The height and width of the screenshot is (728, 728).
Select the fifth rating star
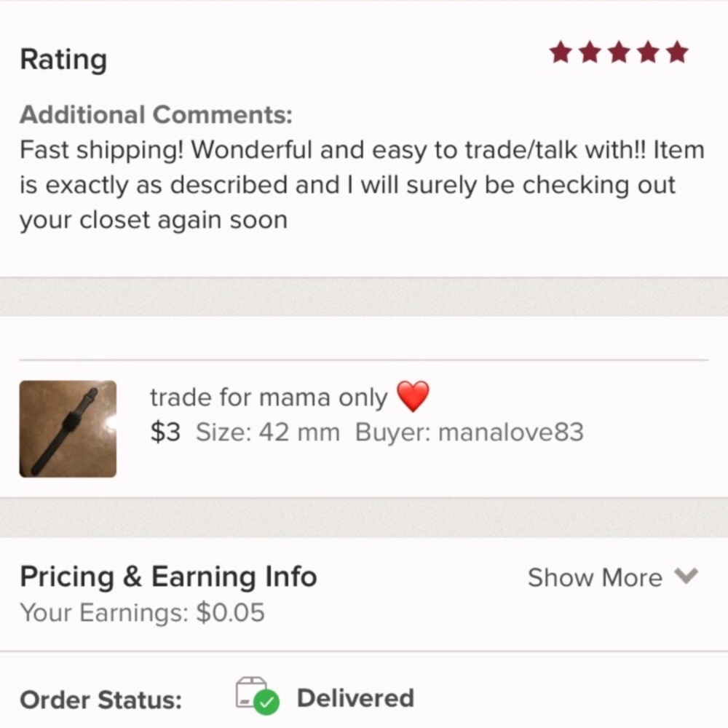coord(675,52)
